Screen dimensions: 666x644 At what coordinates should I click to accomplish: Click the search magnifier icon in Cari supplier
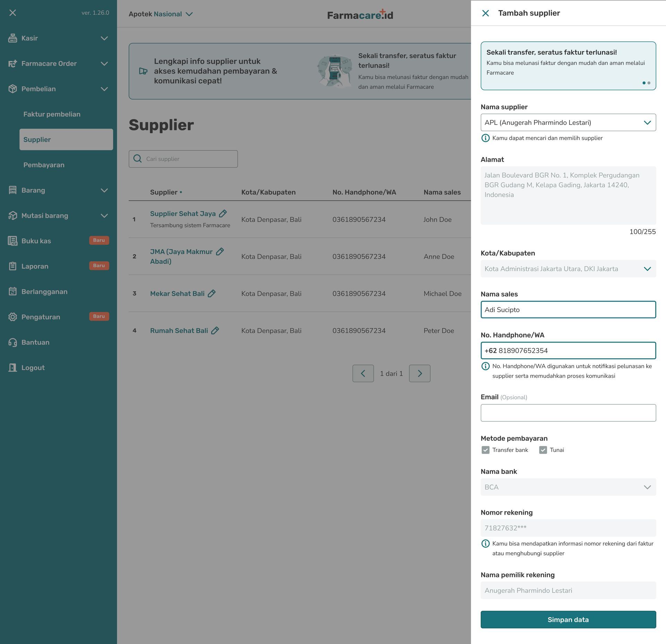(x=137, y=158)
